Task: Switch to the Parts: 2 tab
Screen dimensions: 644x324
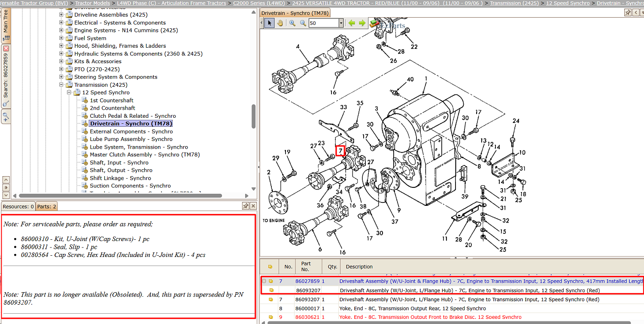Action: [46, 206]
